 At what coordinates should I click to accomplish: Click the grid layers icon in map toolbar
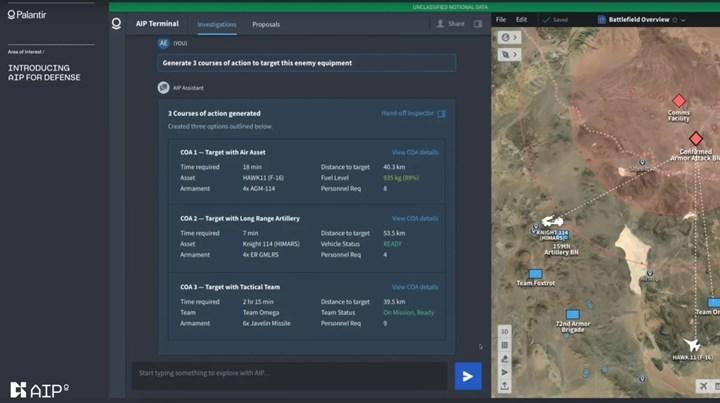[505, 345]
